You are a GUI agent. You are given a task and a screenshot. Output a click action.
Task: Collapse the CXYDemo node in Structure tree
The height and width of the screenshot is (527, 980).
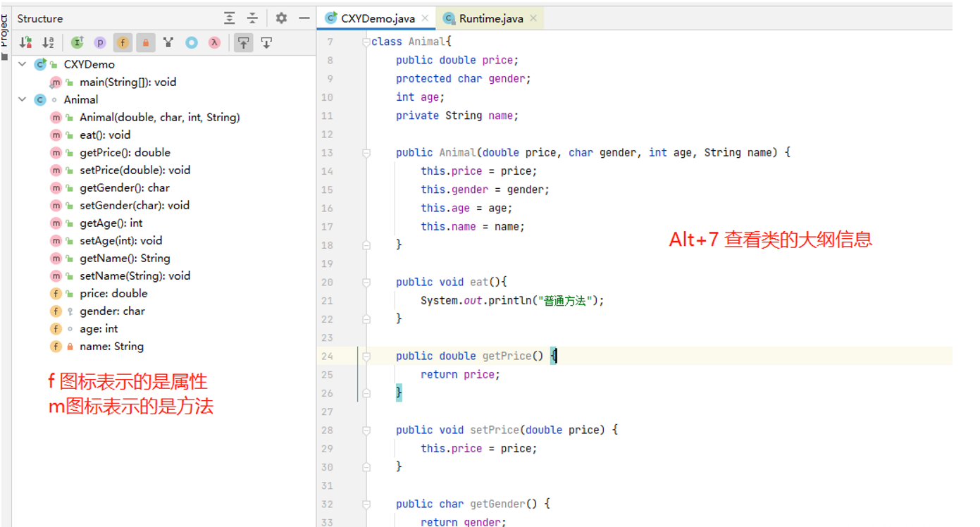point(23,64)
